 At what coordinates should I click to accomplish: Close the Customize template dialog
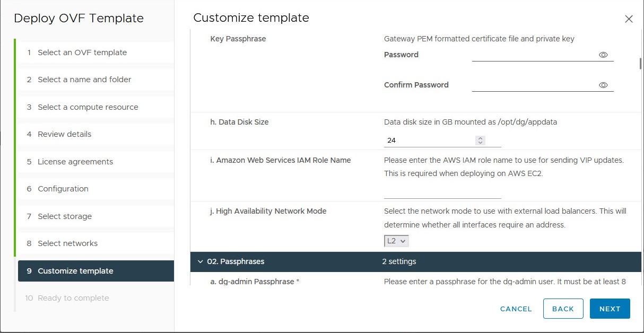(629, 19)
